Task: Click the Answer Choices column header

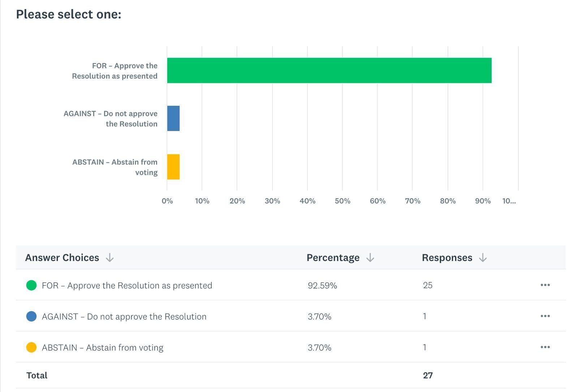Action: tap(62, 258)
